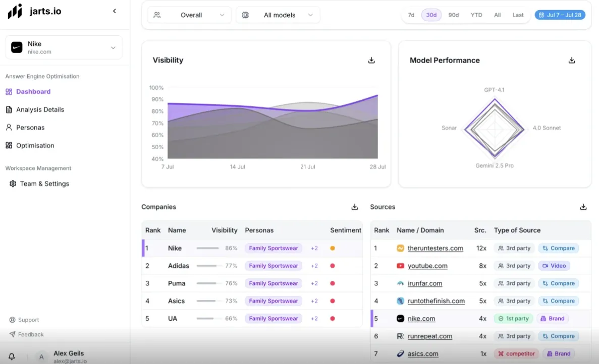Image resolution: width=599 pixels, height=364 pixels.
Task: Collapse the sidebar with the arrow icon
Action: point(115,11)
